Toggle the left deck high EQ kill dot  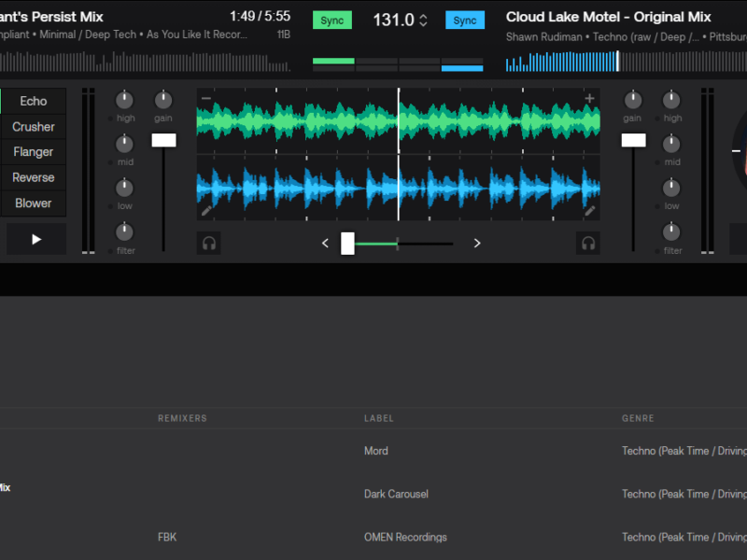tap(111, 119)
